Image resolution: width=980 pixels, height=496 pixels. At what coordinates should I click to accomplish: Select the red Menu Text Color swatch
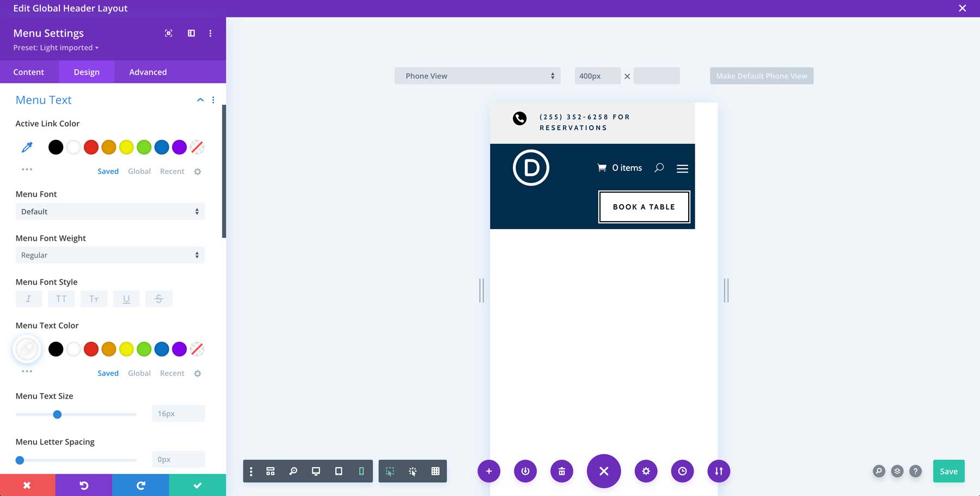(x=91, y=349)
